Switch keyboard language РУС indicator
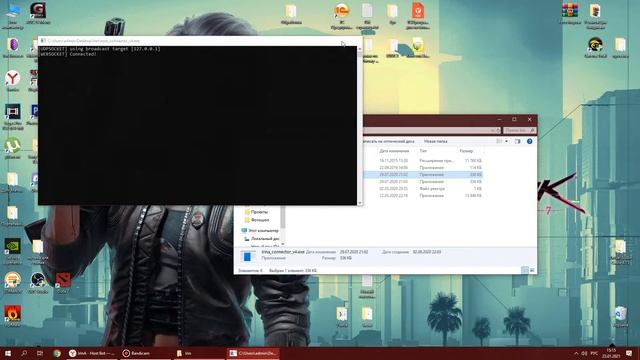This screenshot has width=640, height=360. click(594, 353)
